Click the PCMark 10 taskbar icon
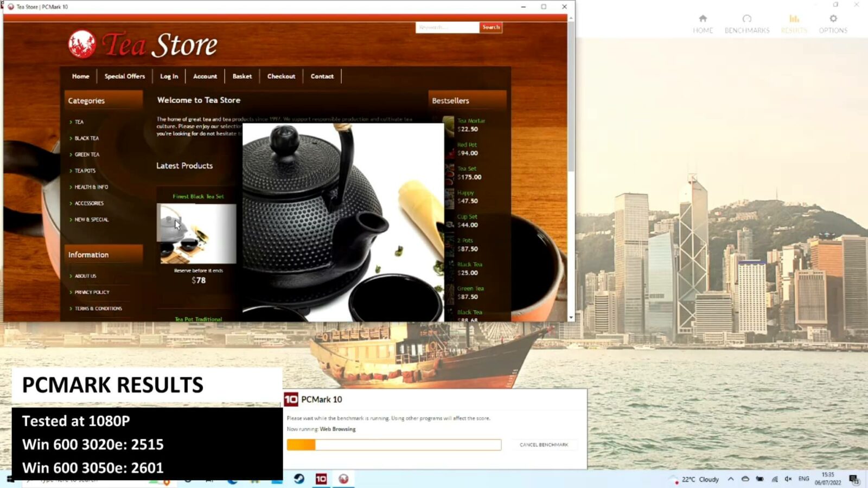The width and height of the screenshot is (868, 488). [x=321, y=479]
